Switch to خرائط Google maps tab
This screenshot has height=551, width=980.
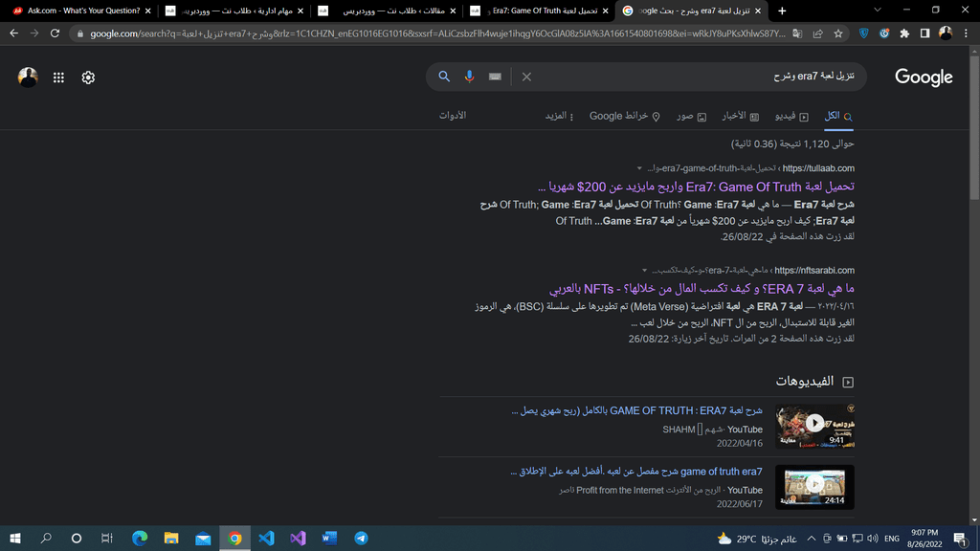pos(625,116)
